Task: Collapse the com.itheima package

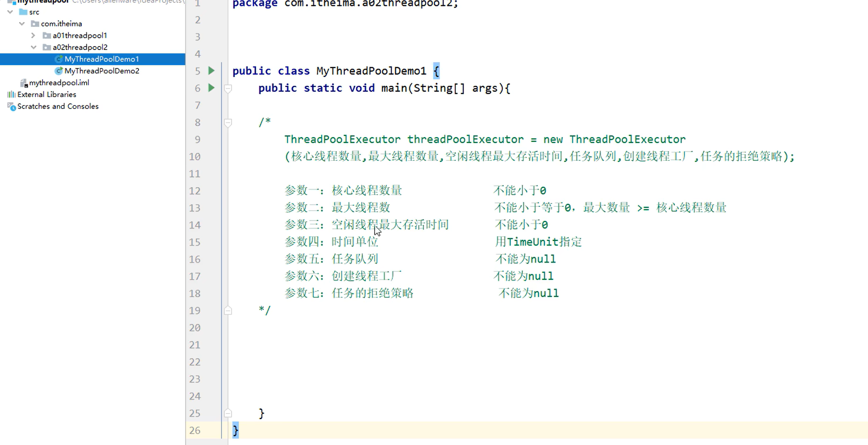Action: click(21, 24)
